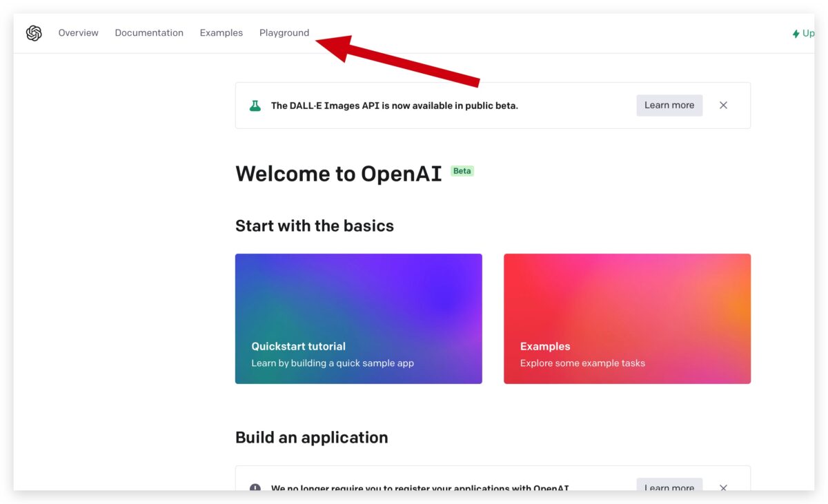Click Learn more on DALL·E banner

(669, 105)
